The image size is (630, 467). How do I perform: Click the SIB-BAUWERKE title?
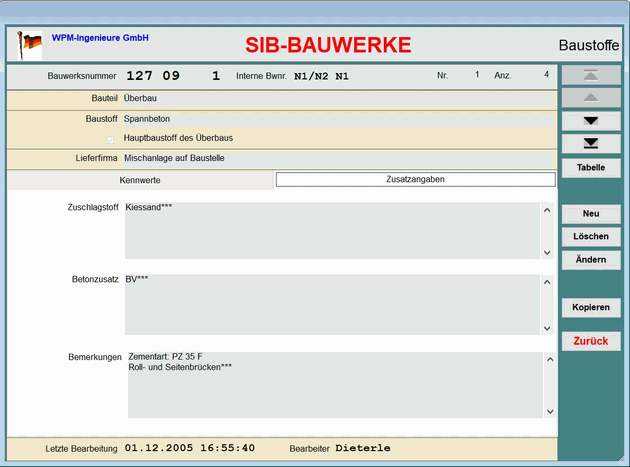(328, 45)
